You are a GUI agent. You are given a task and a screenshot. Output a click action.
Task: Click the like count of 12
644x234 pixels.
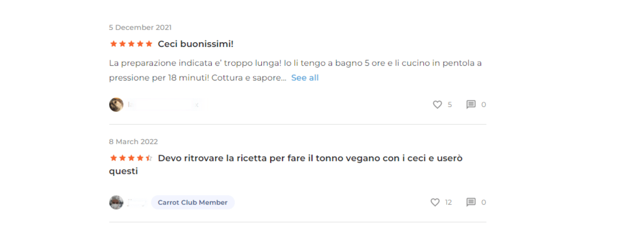tap(448, 202)
